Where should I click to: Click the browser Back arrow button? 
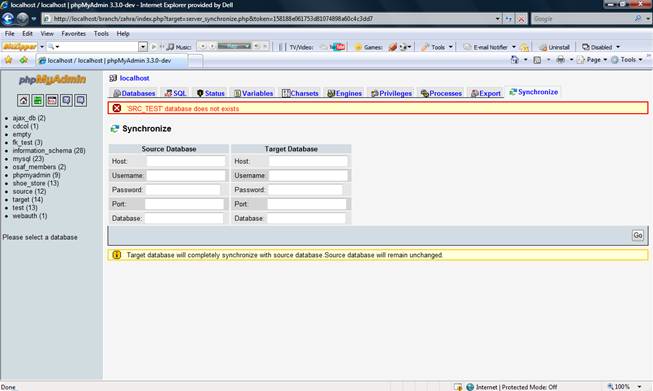[x=8, y=19]
